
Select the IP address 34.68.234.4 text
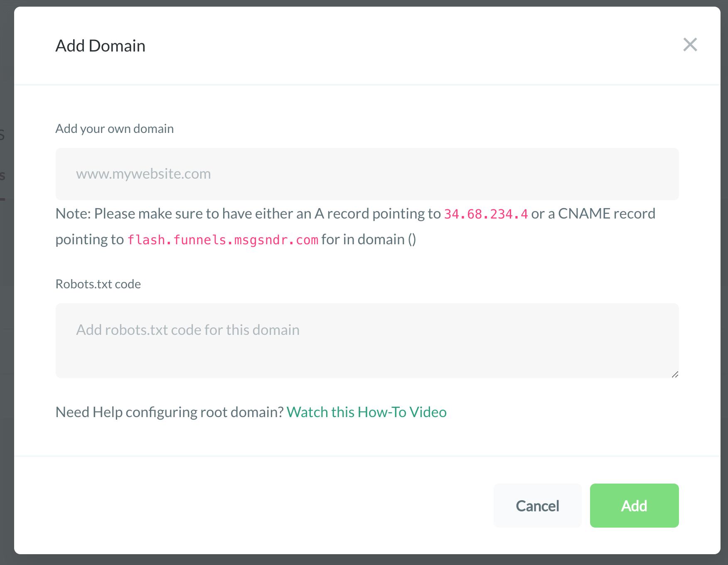click(x=485, y=214)
